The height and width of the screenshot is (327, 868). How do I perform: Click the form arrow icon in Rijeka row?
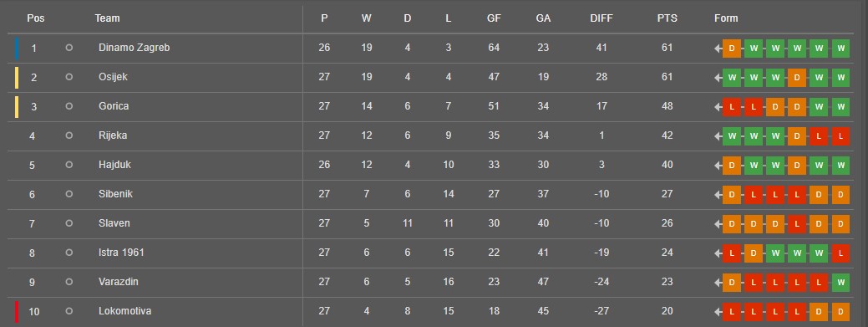[x=718, y=135]
